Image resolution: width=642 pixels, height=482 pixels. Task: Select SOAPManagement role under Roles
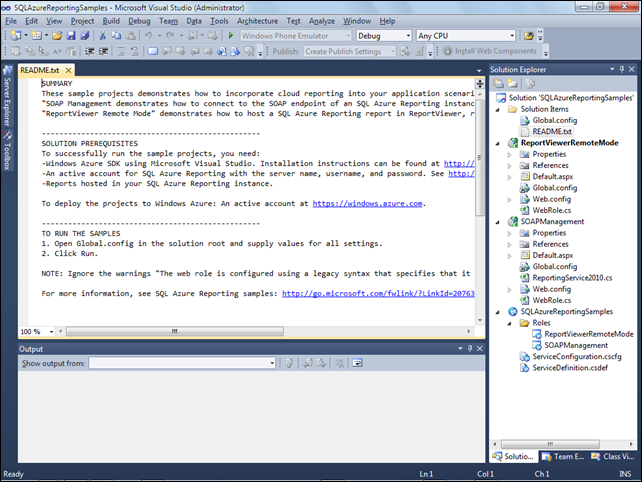pyautogui.click(x=576, y=346)
